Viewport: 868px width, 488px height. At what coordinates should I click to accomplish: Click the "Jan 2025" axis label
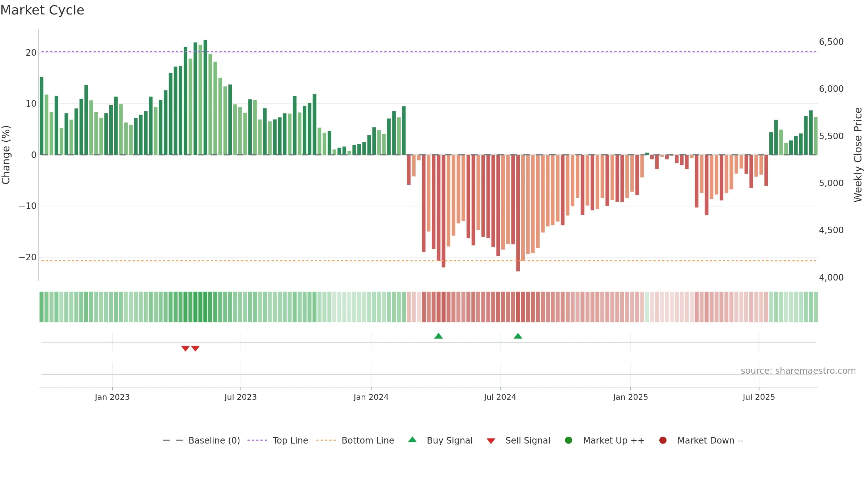[630, 397]
